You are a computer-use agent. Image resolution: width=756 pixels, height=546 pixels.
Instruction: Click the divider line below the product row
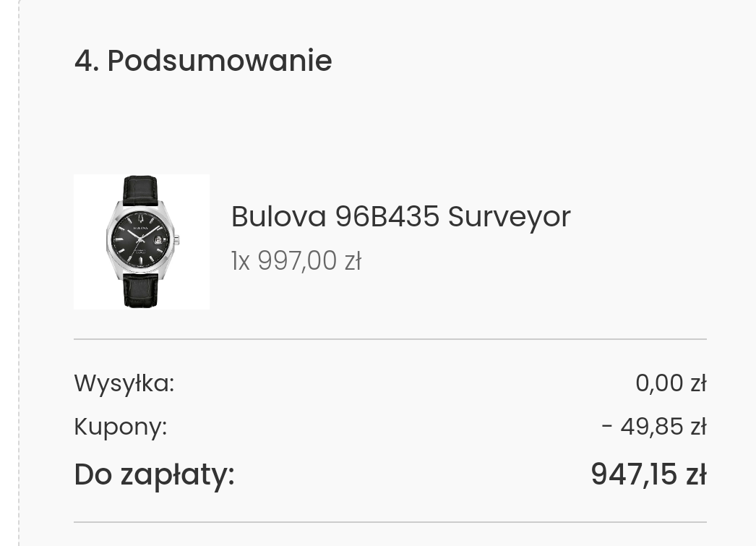point(390,339)
